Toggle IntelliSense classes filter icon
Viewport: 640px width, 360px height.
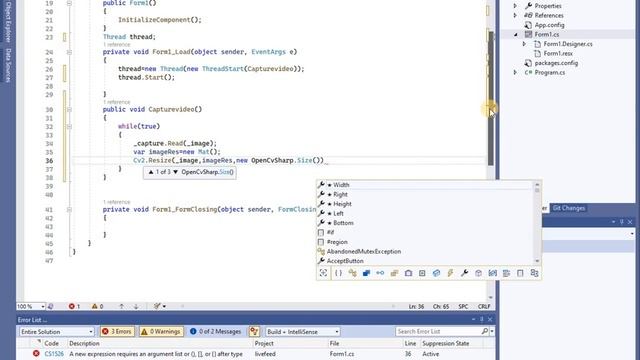tap(352, 273)
